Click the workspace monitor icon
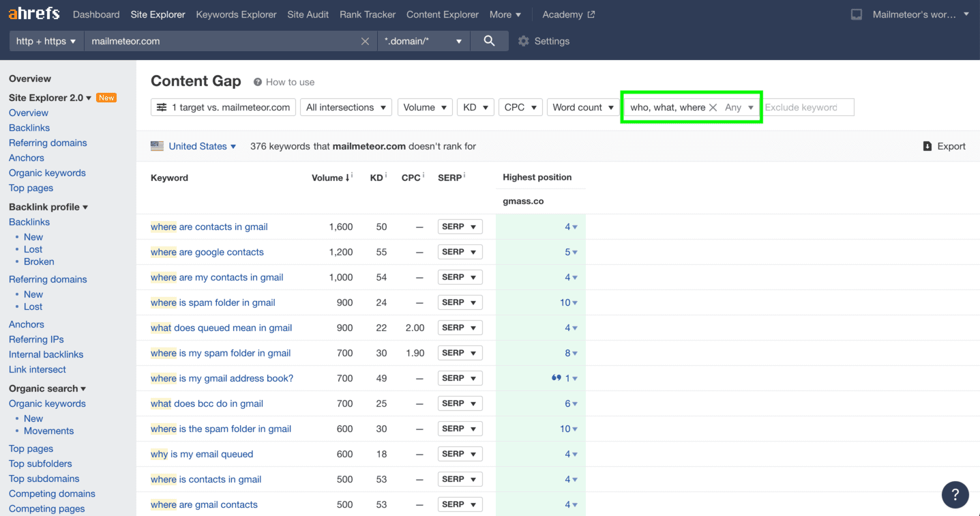This screenshot has height=516, width=980. click(857, 14)
